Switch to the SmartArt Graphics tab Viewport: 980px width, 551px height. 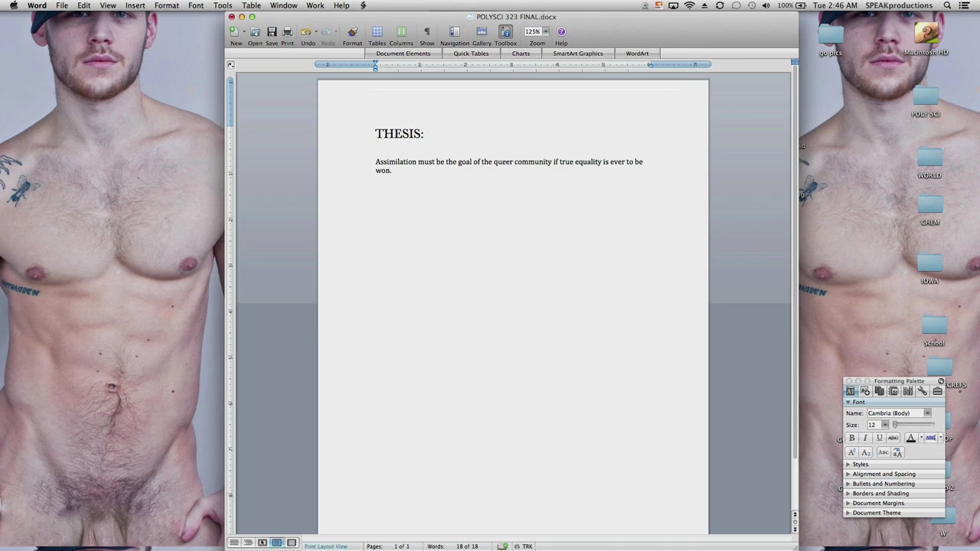(577, 54)
